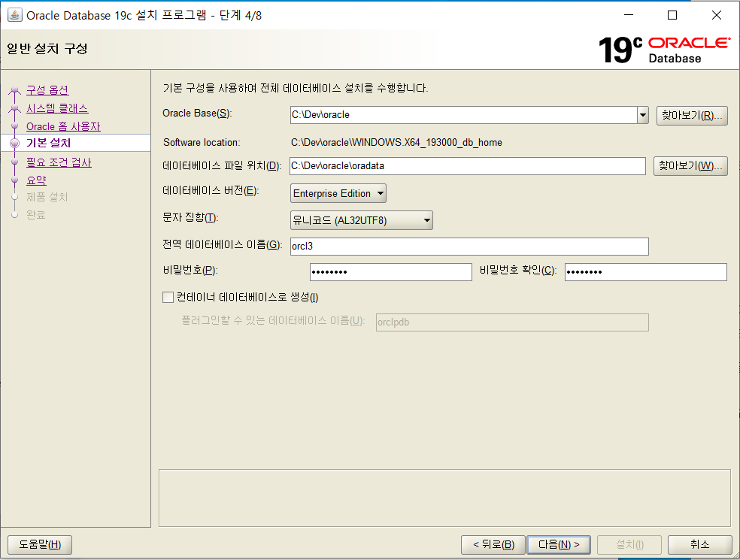Jump to the 필요 조건 검사 step
The image size is (740, 560).
point(59,162)
